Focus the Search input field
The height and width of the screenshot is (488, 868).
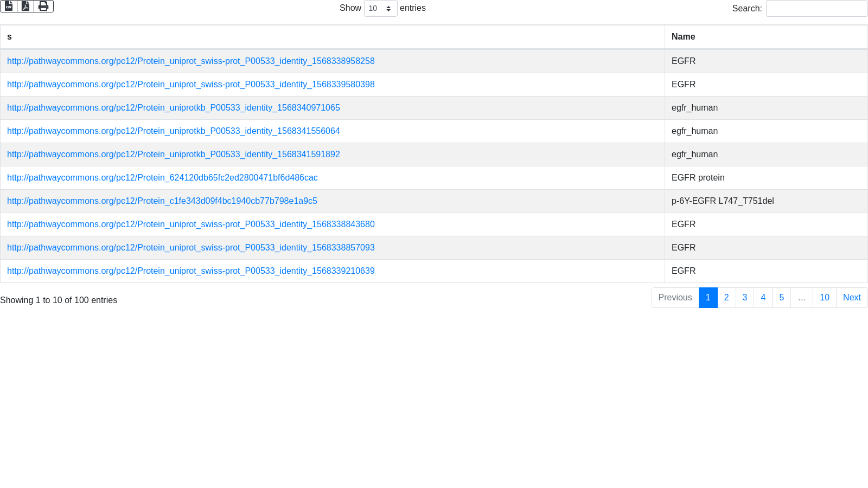coord(816,9)
